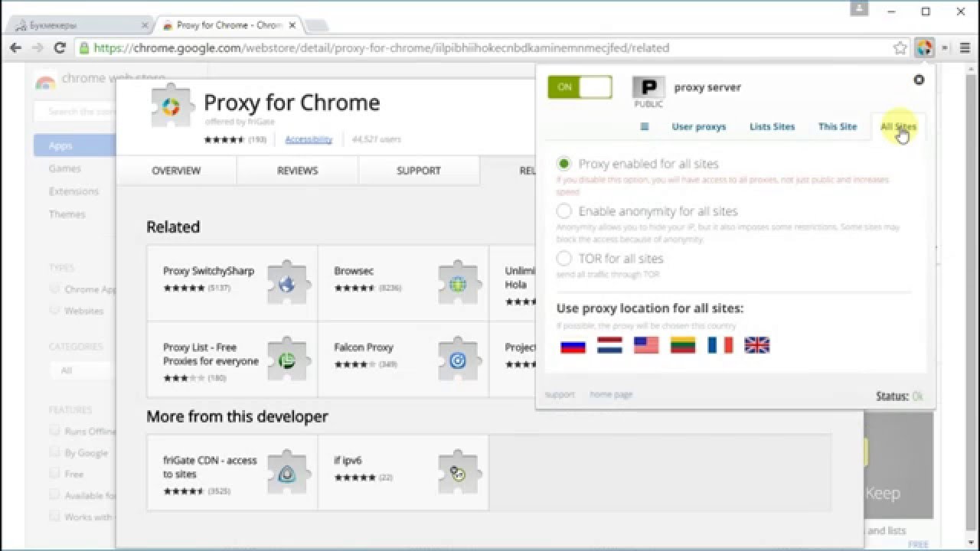The image size is (980, 551).
Task: Click the friGate extension icon in toolbar
Action: click(x=924, y=47)
